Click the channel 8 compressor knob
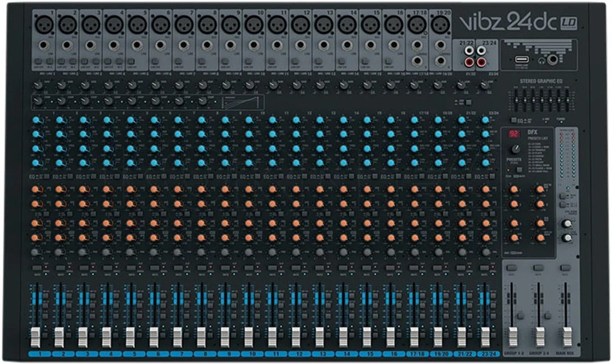This screenshot has height=364, width=612. [202, 101]
